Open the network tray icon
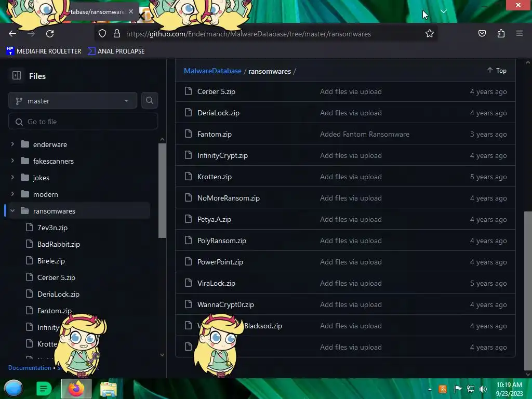This screenshot has width=532, height=399. coord(471,389)
